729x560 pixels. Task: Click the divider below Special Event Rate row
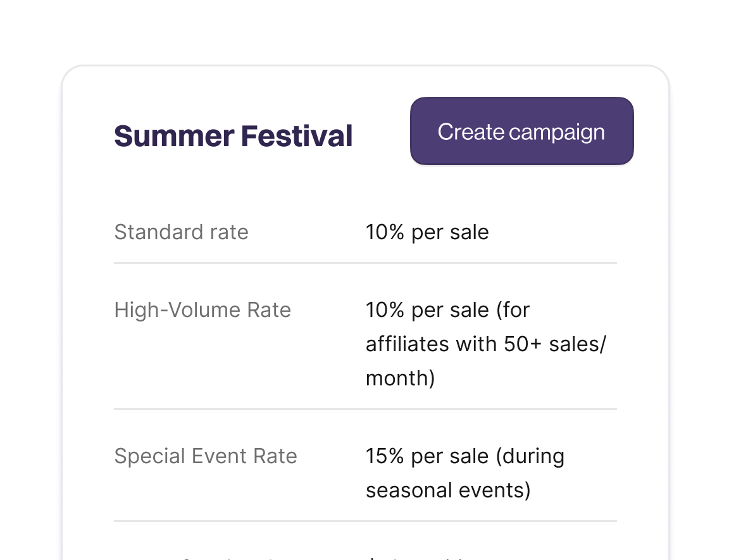click(365, 521)
